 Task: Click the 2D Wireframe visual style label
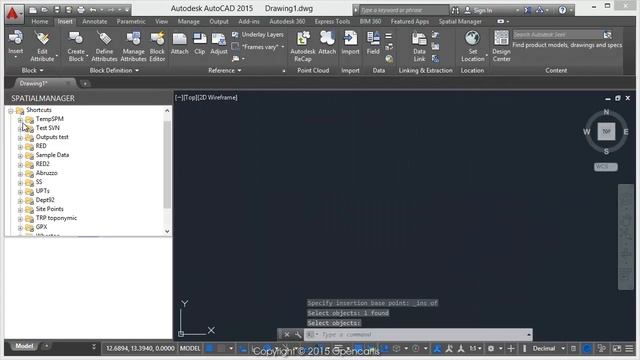point(218,98)
